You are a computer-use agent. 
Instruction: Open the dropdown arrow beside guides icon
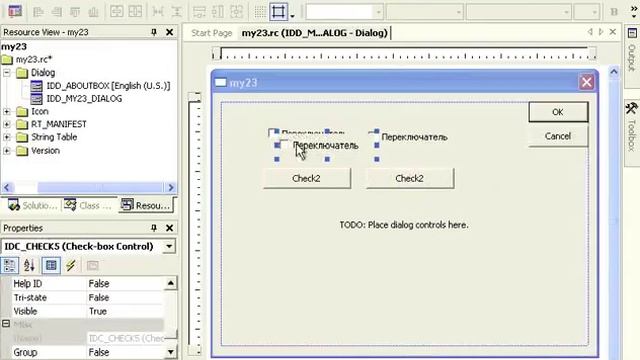[292, 16]
